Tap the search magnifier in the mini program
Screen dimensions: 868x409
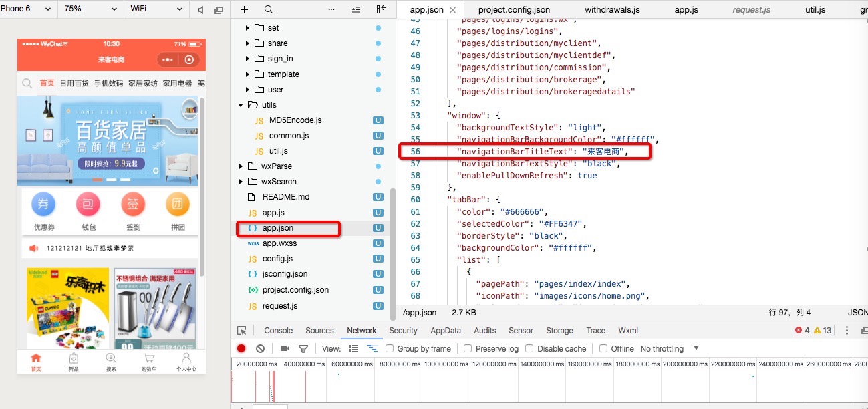(27, 84)
